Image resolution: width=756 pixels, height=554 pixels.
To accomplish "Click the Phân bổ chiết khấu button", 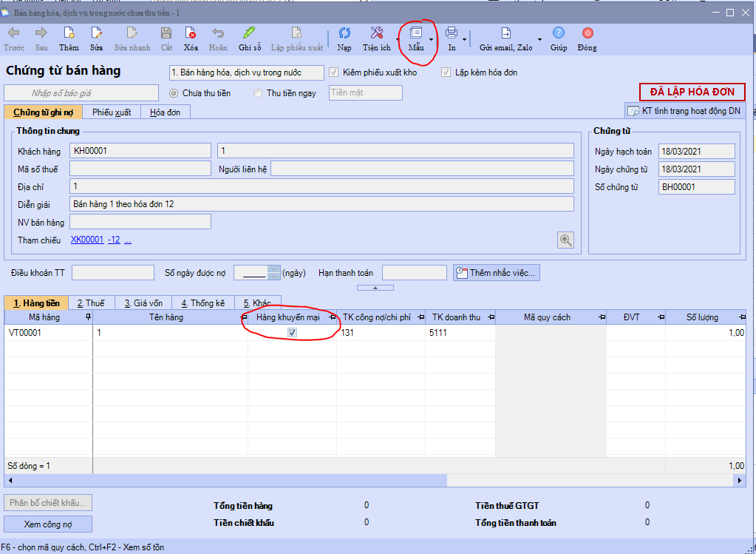I will (x=48, y=503).
